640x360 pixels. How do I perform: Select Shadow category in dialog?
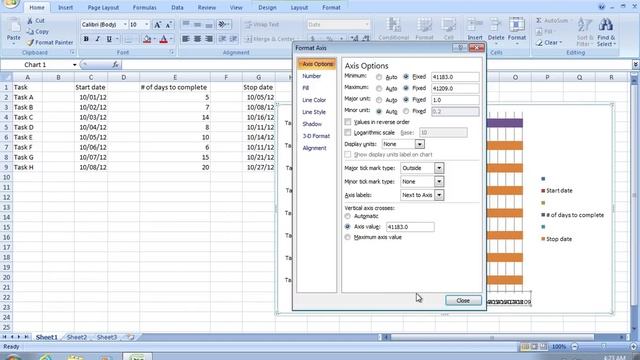312,124
